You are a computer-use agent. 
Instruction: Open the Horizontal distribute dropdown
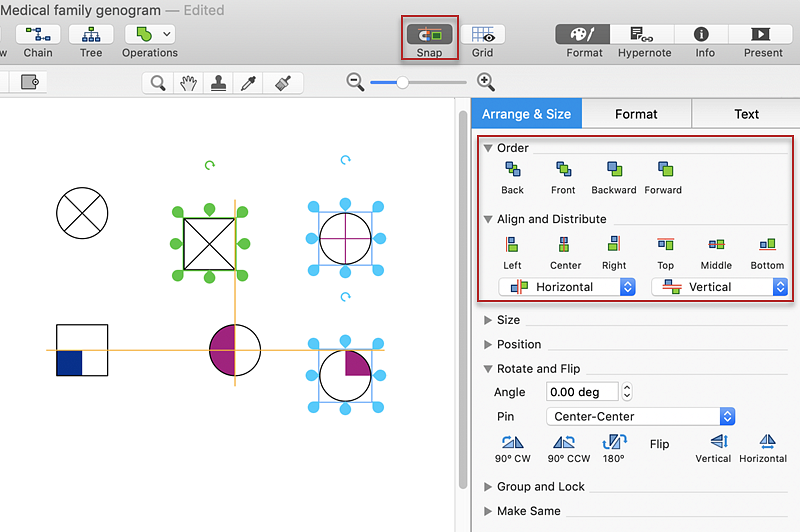point(567,287)
